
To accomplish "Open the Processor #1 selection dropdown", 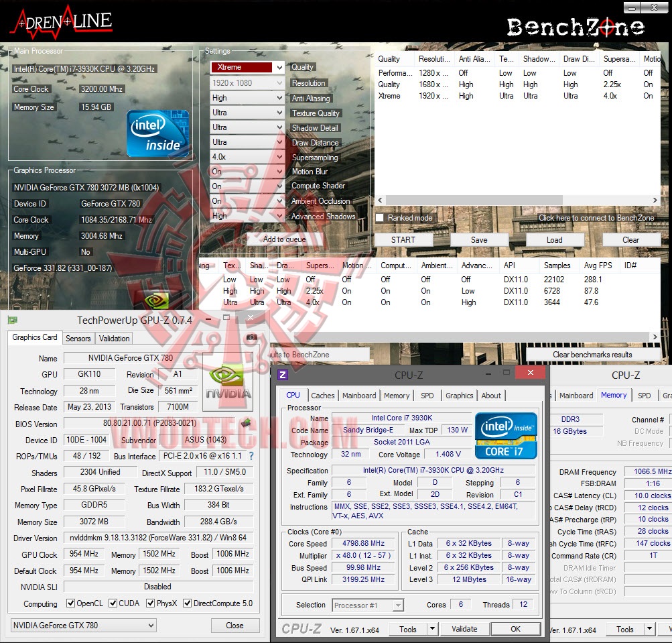I will 368,605.
